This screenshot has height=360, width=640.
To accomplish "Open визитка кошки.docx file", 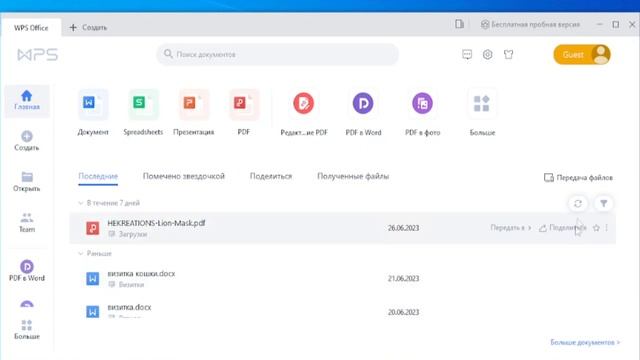I will click(x=141, y=273).
